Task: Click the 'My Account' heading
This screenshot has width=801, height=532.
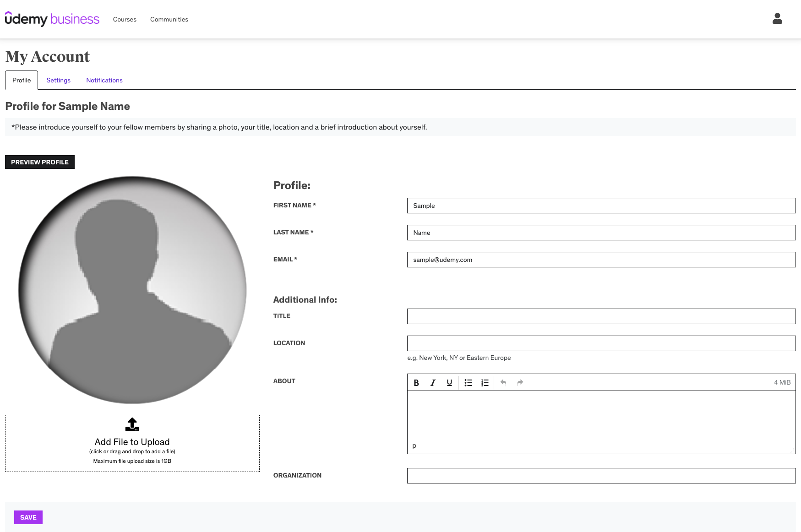Action: [x=48, y=57]
